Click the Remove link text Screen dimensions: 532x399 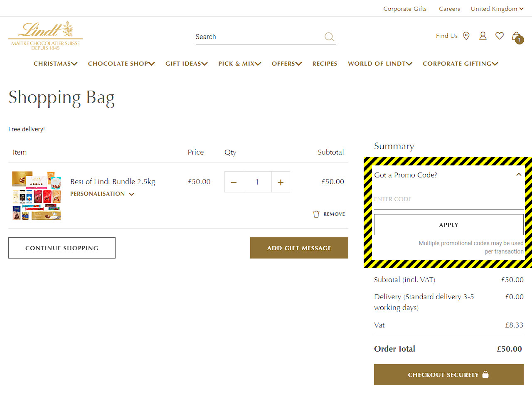[334, 214]
